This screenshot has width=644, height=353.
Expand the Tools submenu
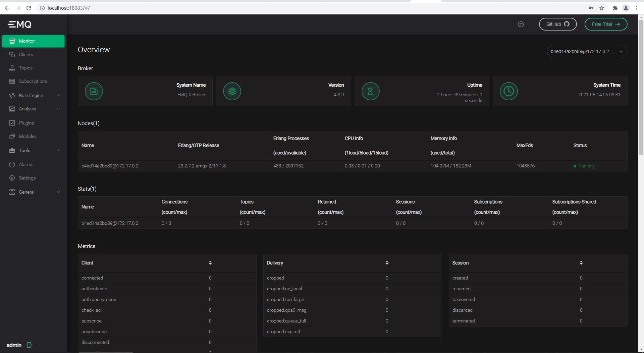[x=58, y=150]
